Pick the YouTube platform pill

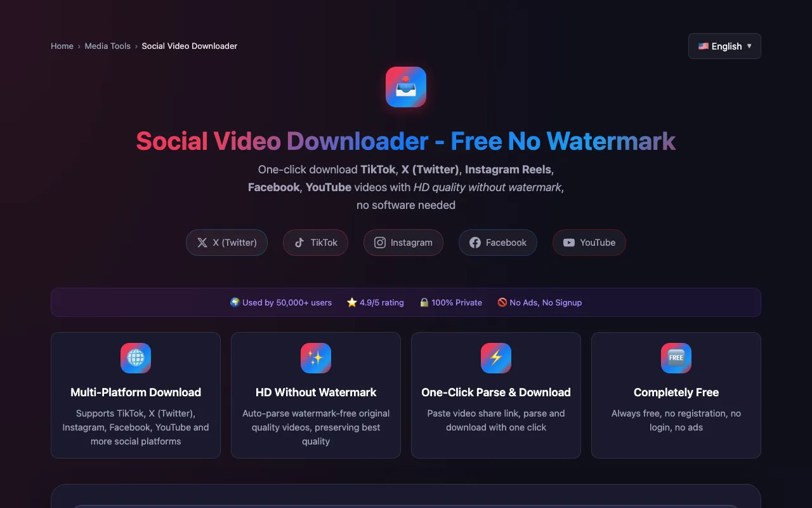(x=589, y=243)
